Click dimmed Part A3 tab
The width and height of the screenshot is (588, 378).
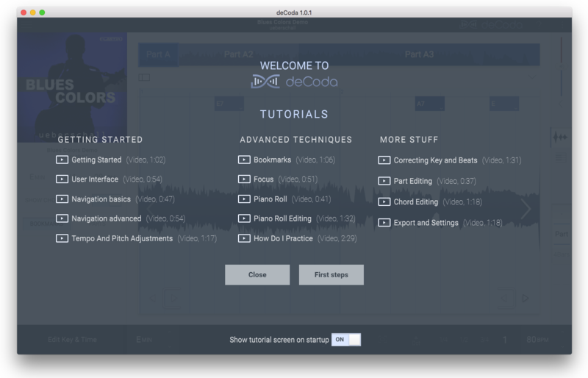coord(419,54)
